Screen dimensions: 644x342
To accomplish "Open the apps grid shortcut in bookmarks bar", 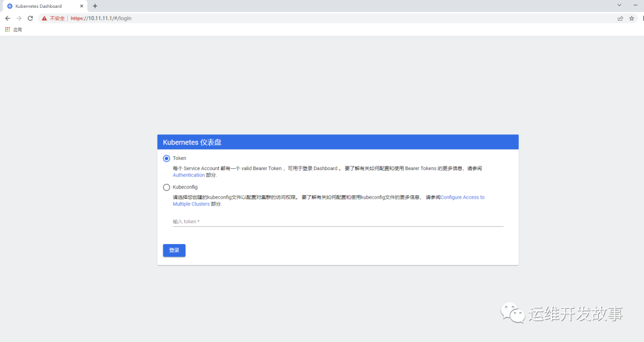I will point(8,29).
